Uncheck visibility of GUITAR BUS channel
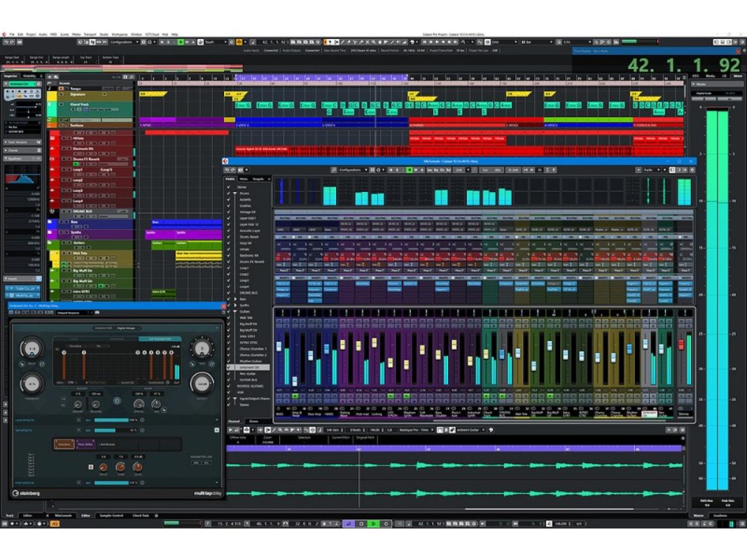This screenshot has width=747, height=560. click(229, 380)
